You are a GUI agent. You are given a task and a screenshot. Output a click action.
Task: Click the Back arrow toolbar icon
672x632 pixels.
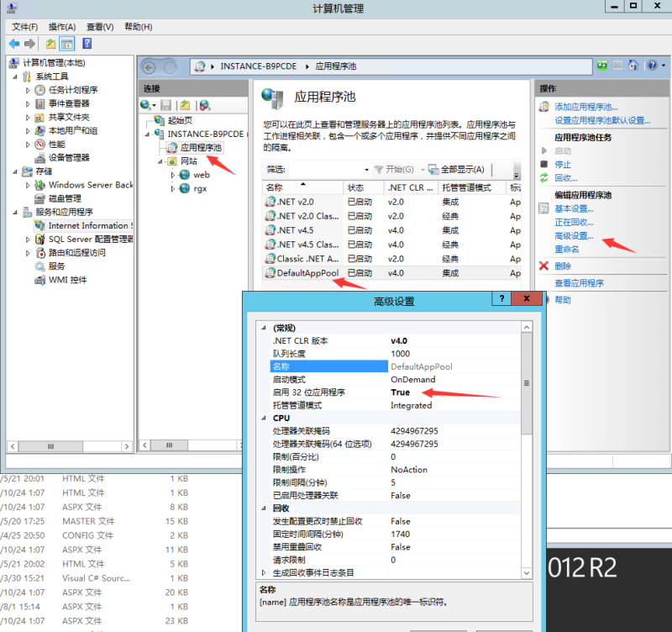tap(14, 44)
